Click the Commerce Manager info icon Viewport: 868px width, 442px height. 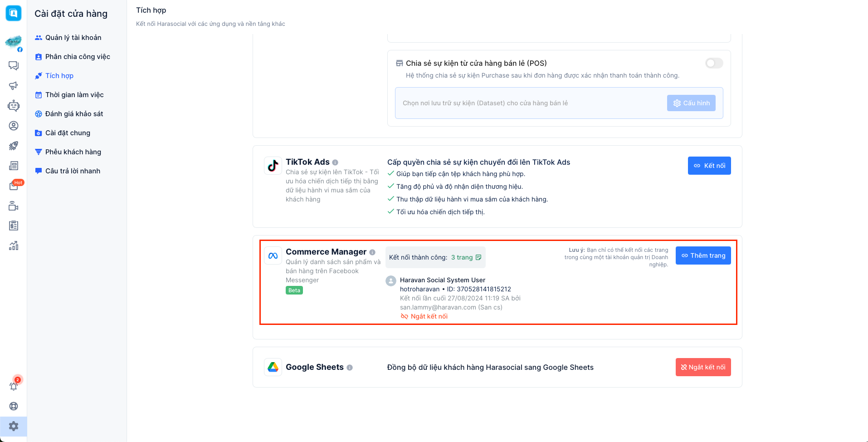coord(372,252)
